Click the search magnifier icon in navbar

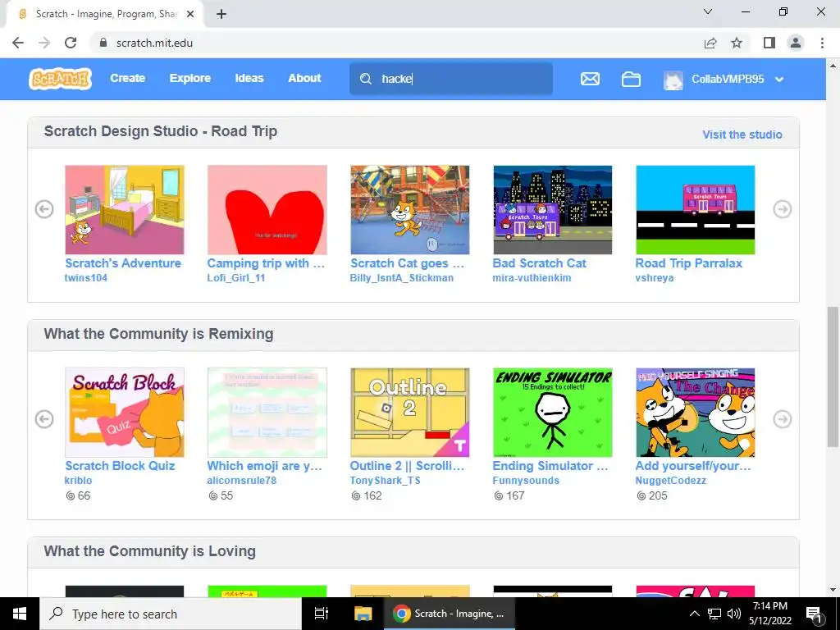click(x=366, y=80)
